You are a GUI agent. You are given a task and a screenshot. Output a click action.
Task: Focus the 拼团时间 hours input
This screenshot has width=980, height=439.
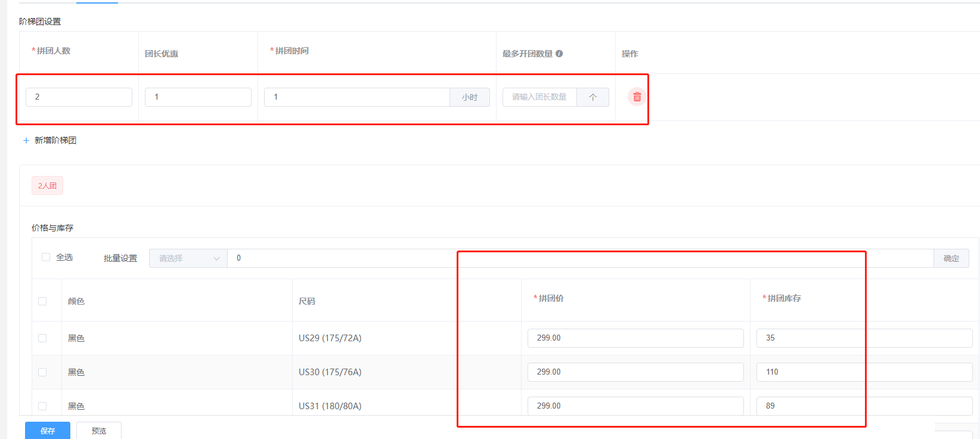coord(357,97)
